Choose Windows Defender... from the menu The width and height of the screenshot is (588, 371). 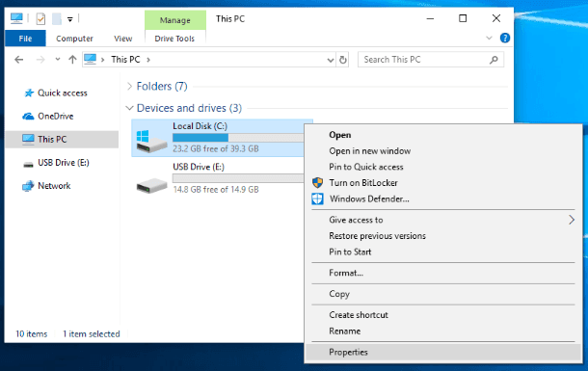pos(443,199)
